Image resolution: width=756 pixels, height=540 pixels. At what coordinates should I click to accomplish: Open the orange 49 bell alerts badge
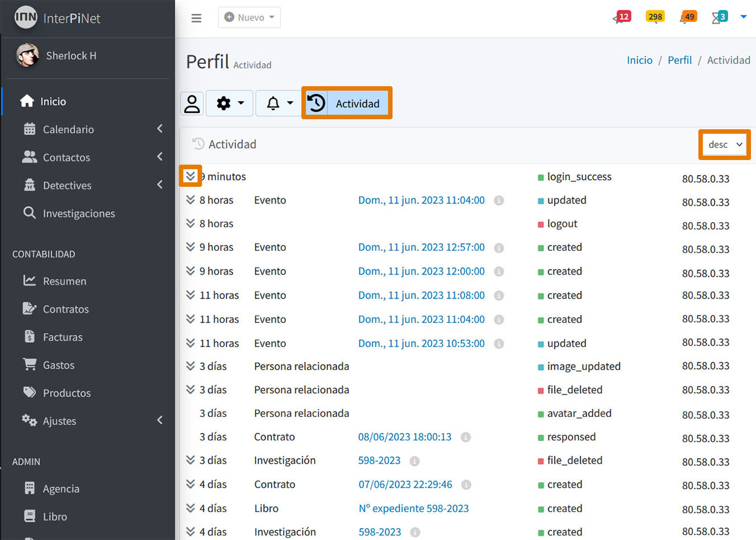pos(688,17)
